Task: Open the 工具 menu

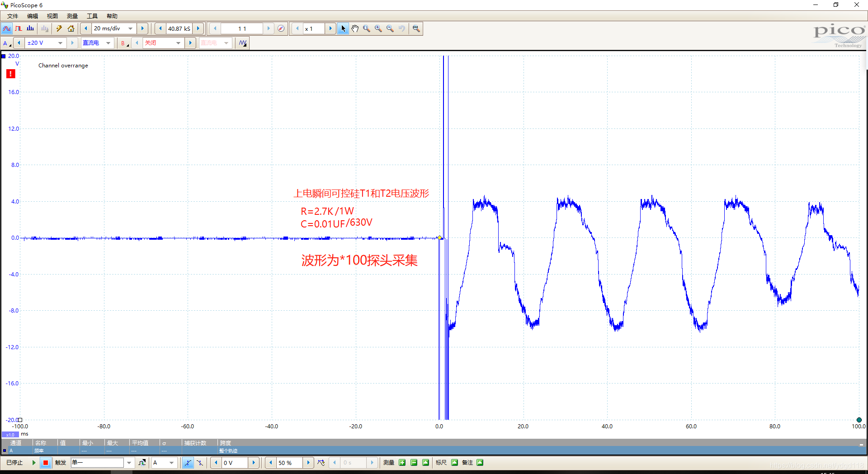Action: (92, 16)
